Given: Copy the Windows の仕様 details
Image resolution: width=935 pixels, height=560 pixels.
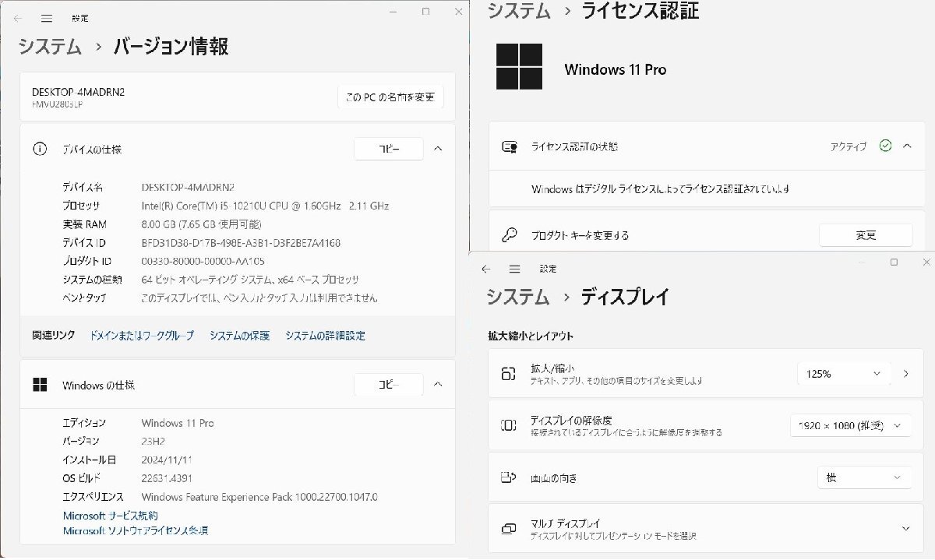Looking at the screenshot, I should (388, 385).
